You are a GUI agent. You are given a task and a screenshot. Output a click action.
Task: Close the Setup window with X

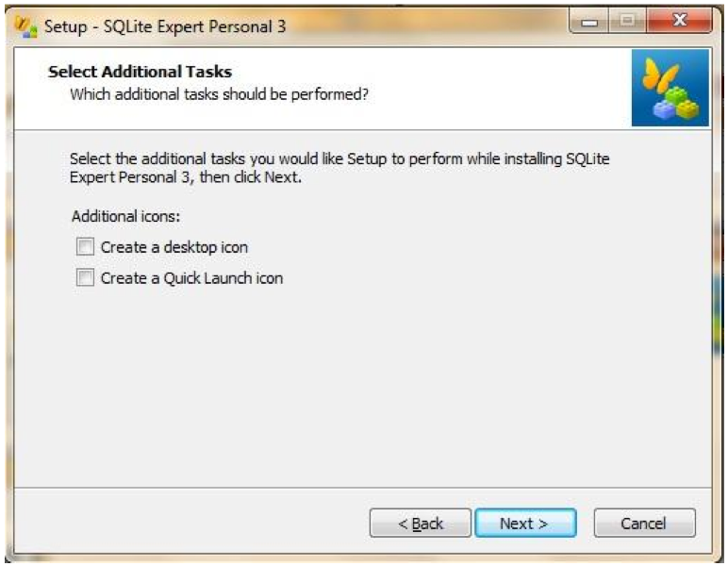pyautogui.click(x=679, y=21)
